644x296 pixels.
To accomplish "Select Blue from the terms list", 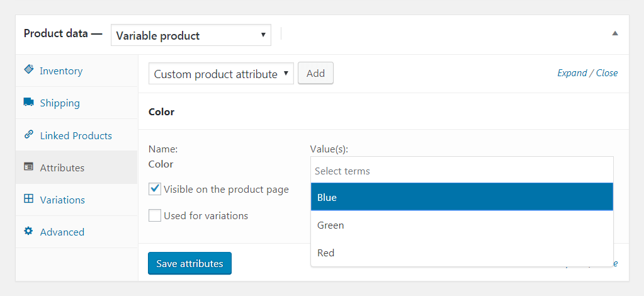I will (x=461, y=197).
